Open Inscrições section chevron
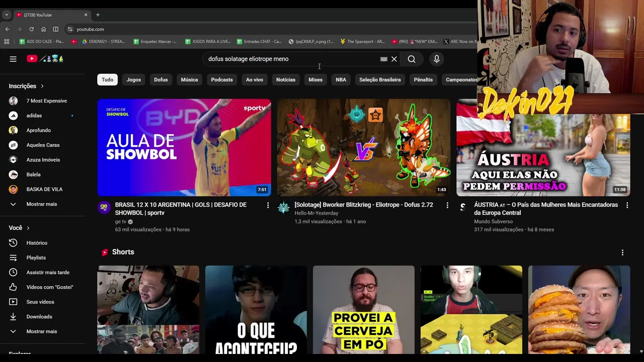Screen dimensions: 644x362 [42, 86]
